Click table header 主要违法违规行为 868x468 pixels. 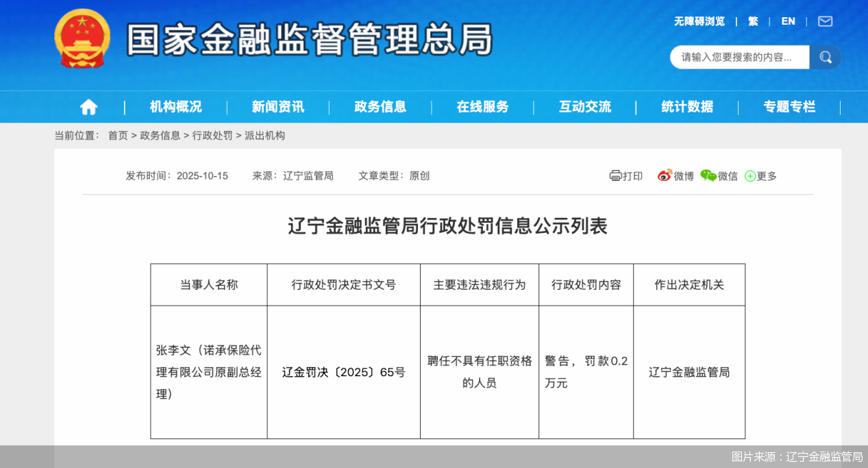(x=480, y=284)
